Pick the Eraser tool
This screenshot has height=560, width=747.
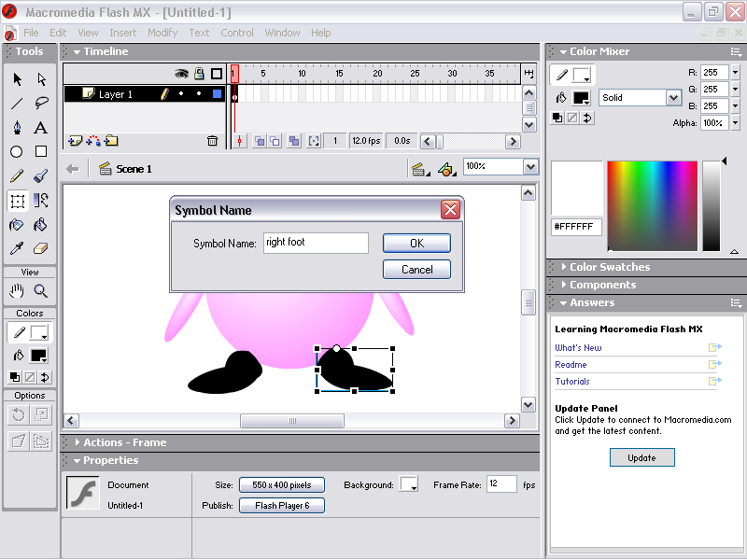coord(41,248)
